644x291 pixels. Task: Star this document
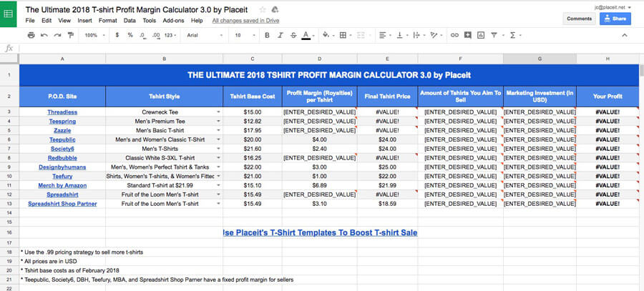pyautogui.click(x=263, y=9)
